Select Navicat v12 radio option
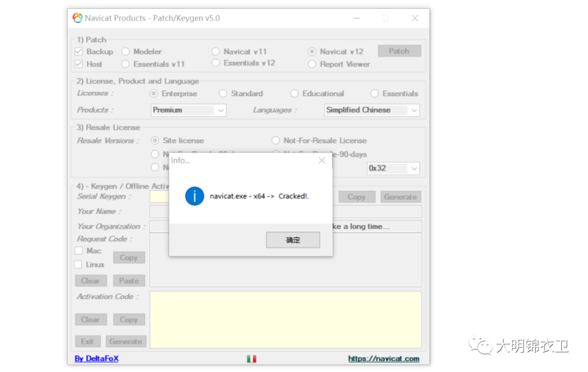 coord(312,51)
